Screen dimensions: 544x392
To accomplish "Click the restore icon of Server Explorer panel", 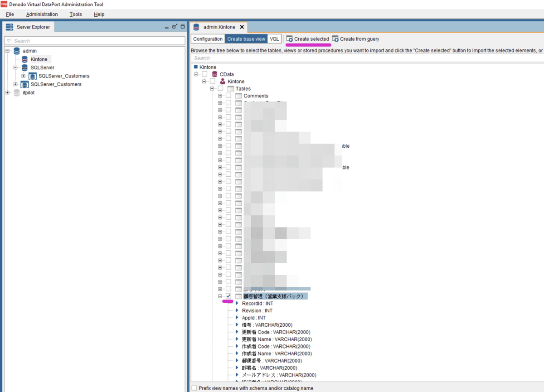I will tap(175, 27).
